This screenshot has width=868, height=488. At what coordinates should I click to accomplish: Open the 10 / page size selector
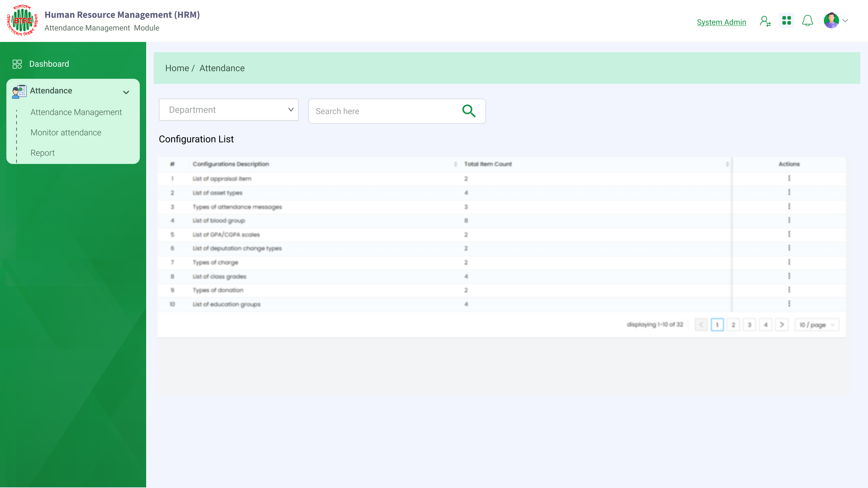click(816, 325)
